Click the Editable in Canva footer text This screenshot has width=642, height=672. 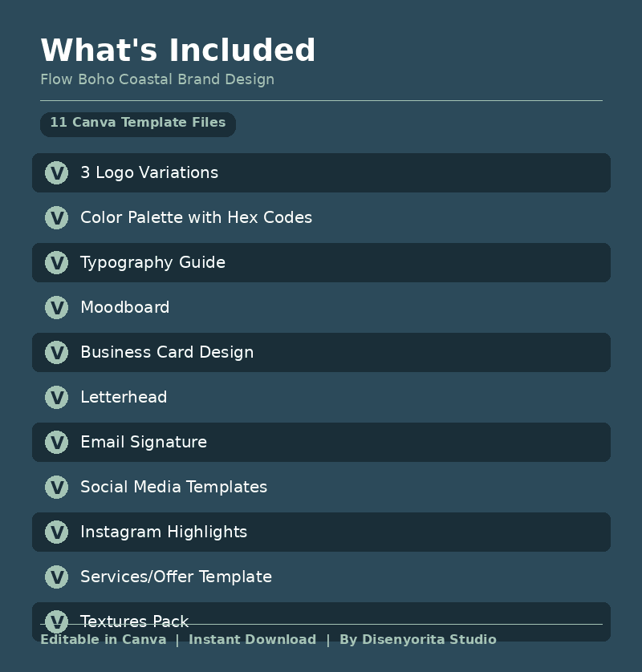click(x=104, y=640)
